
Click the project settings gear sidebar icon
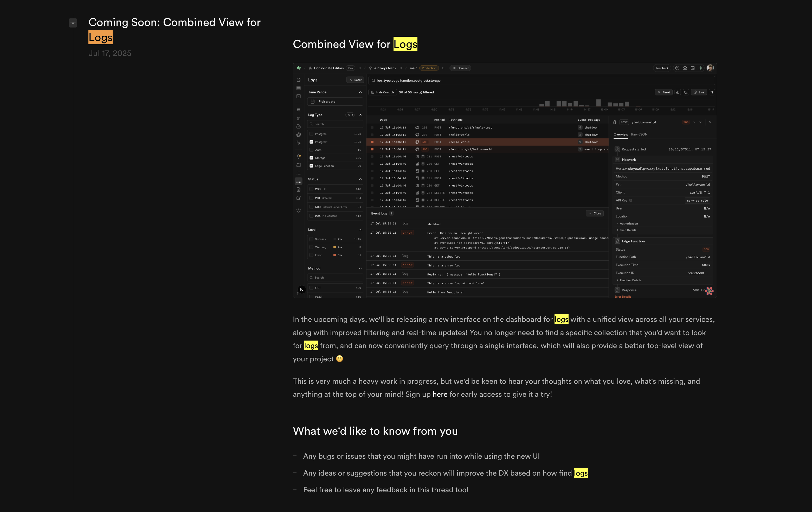(298, 210)
